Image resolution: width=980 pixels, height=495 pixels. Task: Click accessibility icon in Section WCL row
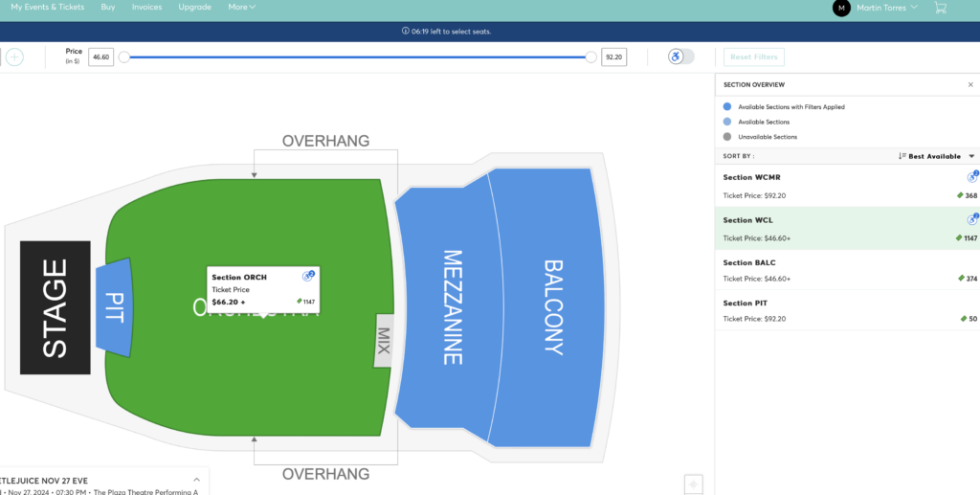(x=972, y=219)
